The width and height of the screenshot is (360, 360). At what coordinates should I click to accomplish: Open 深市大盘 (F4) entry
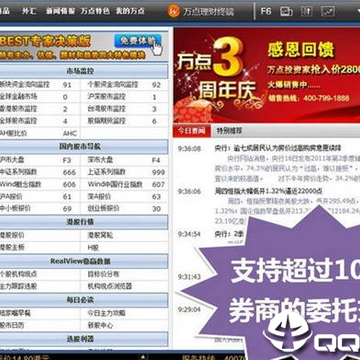coord(100,160)
